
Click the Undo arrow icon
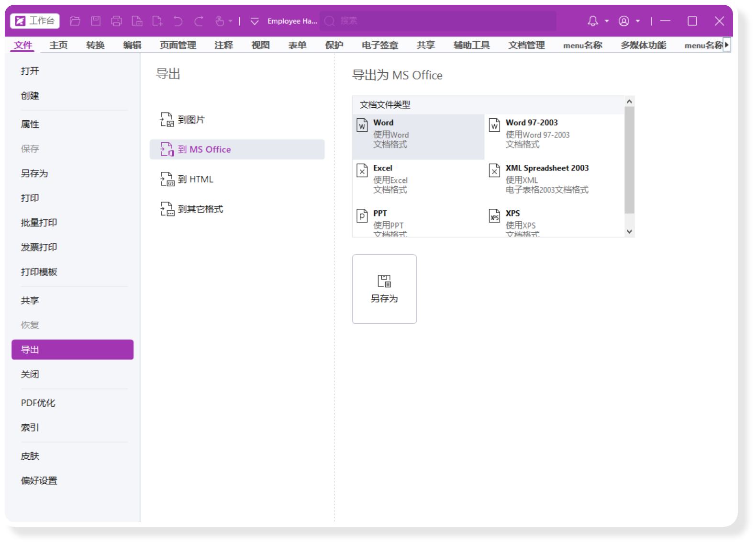point(178,21)
